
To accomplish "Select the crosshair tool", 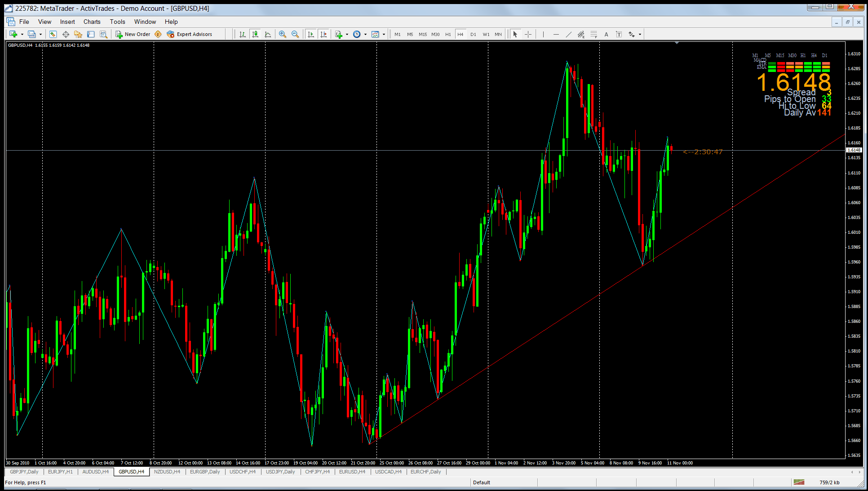I will click(528, 34).
